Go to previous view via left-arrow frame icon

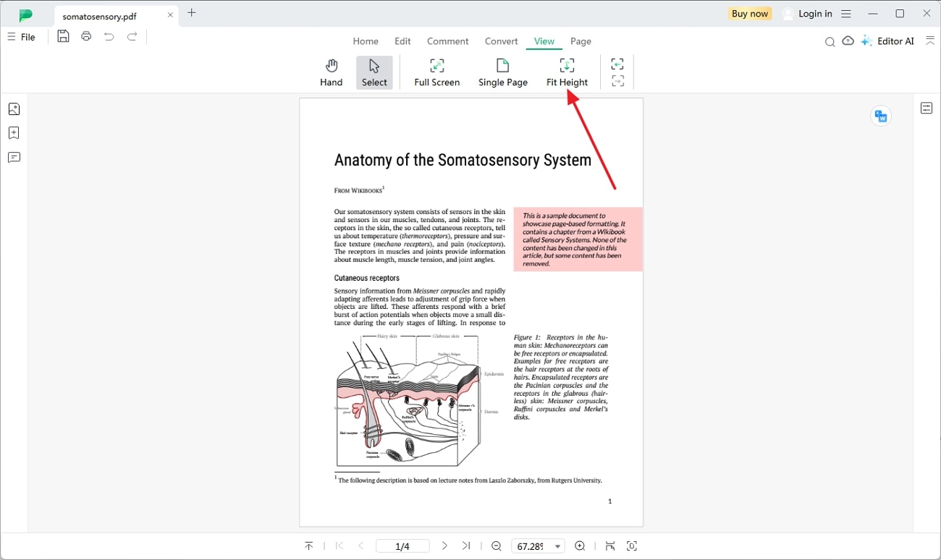(x=617, y=64)
